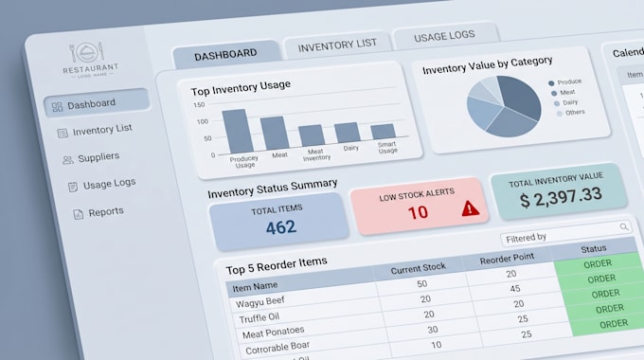Click the Inventory Value by Category title
Viewport: 644px width, 360px height.
pos(488,65)
